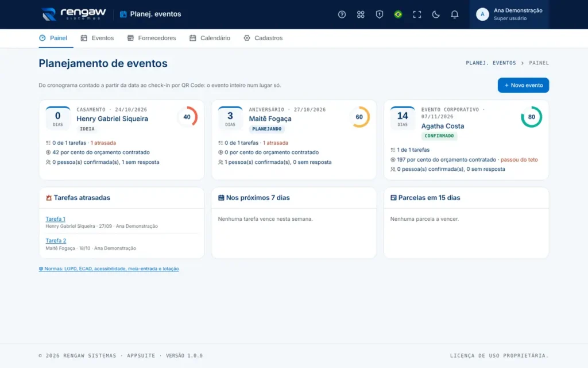Click the Painel tab gauge icon
The image size is (588, 368).
(42, 38)
